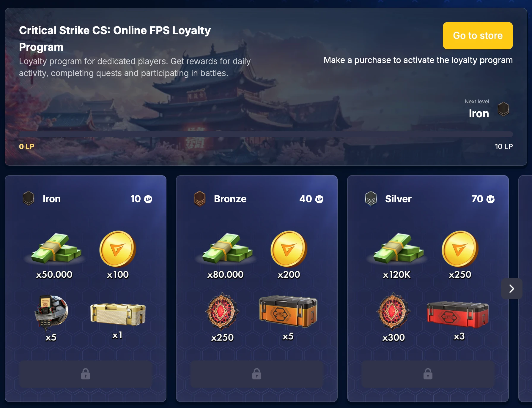Select the Iron tier x100 gold coin
The width and height of the screenshot is (532, 408).
(118, 249)
